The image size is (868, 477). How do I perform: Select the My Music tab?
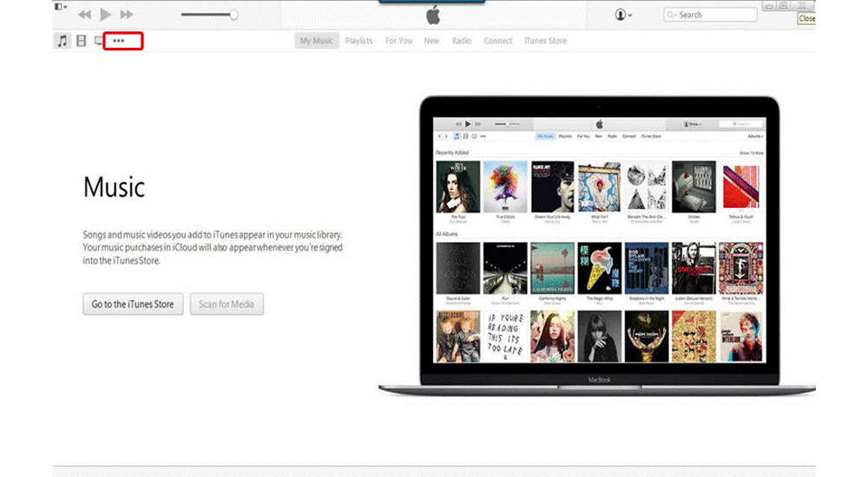click(x=317, y=41)
